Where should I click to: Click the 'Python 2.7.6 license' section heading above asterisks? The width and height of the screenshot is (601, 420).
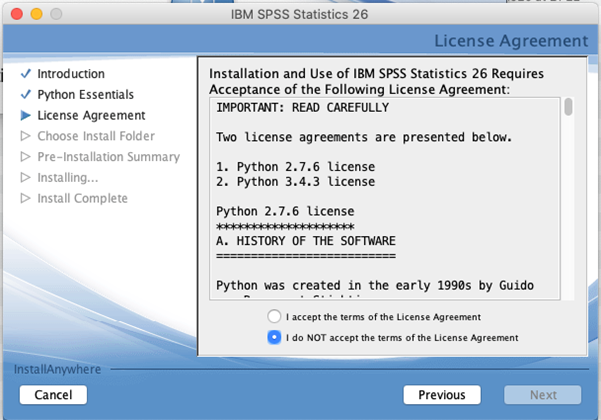pyautogui.click(x=285, y=212)
